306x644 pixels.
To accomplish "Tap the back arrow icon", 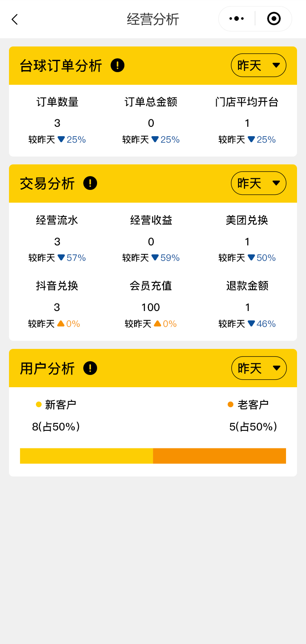I will (15, 20).
